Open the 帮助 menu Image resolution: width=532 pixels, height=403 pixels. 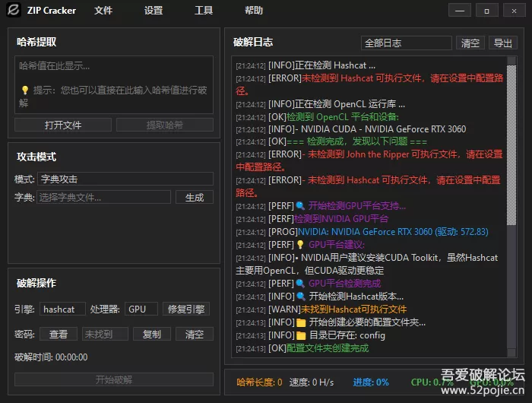pyautogui.click(x=254, y=11)
